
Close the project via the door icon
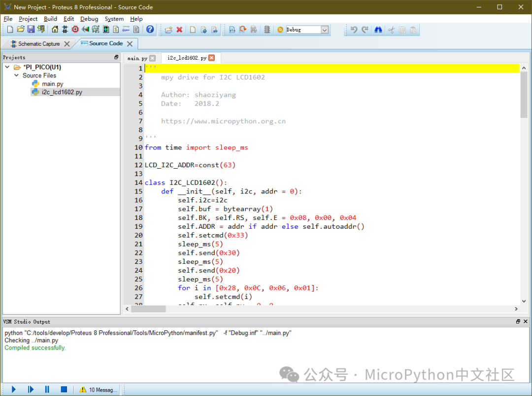point(41,30)
